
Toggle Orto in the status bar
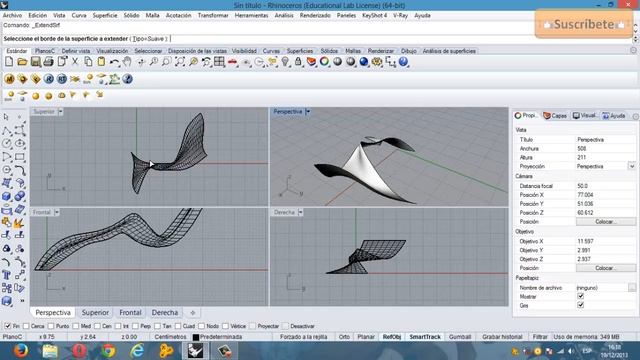click(x=344, y=337)
